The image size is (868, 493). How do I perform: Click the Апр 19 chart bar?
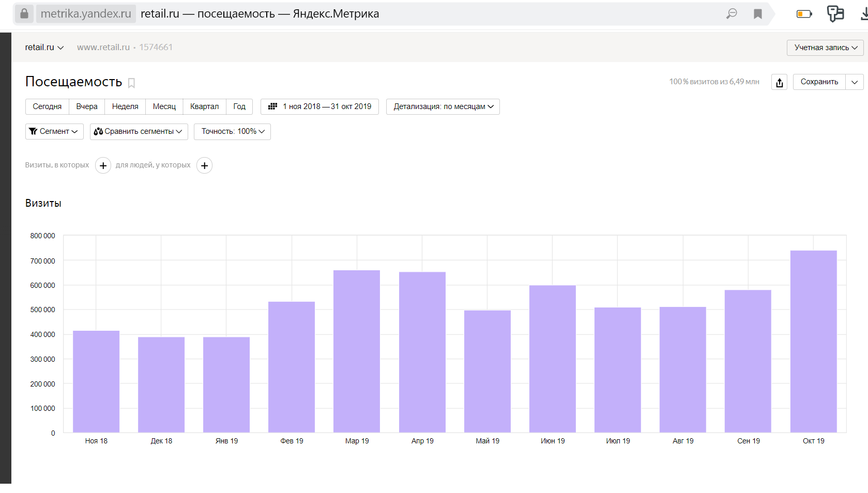tap(422, 352)
